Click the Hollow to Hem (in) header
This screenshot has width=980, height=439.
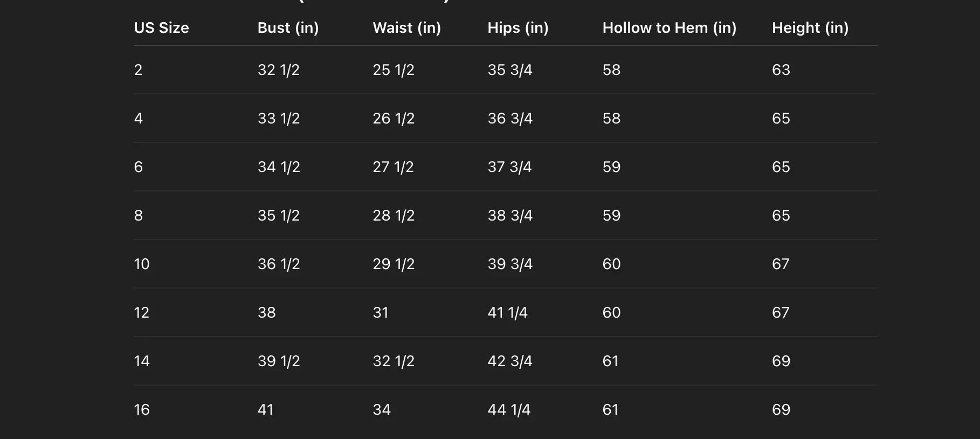pos(669,28)
